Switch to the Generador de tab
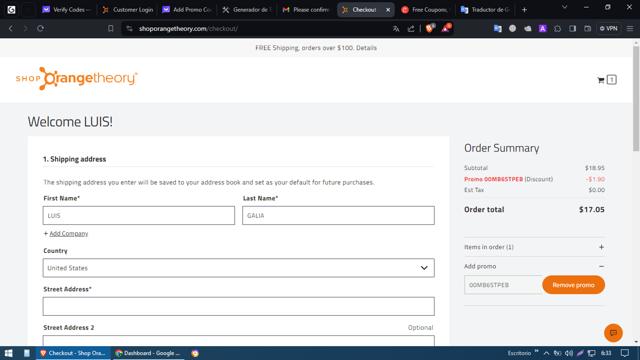 [x=247, y=9]
